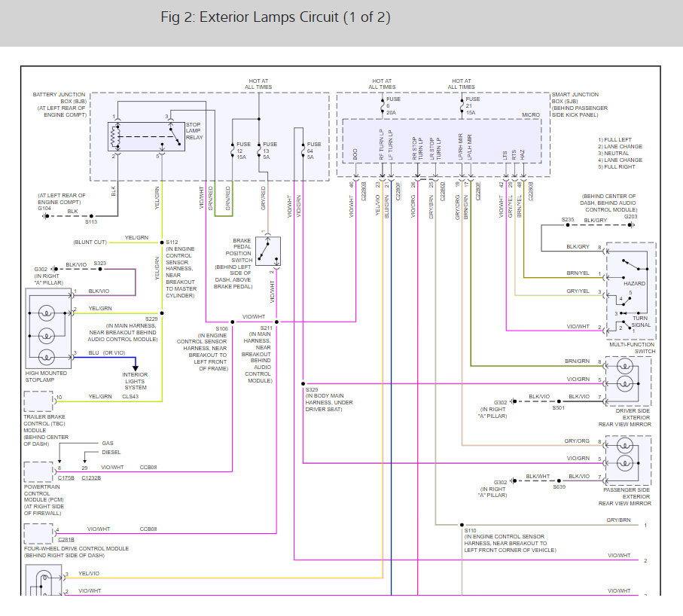Click the HOT AT ALL TIMES label above Fuse 6
Viewport: 683px width, 616px height.
click(x=382, y=84)
